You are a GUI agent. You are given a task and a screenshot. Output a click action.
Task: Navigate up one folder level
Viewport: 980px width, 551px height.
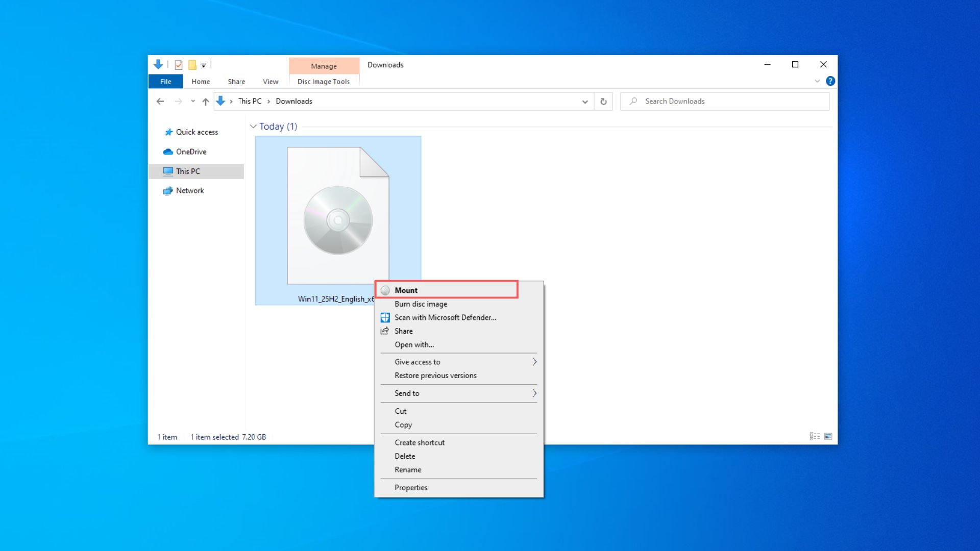point(205,101)
